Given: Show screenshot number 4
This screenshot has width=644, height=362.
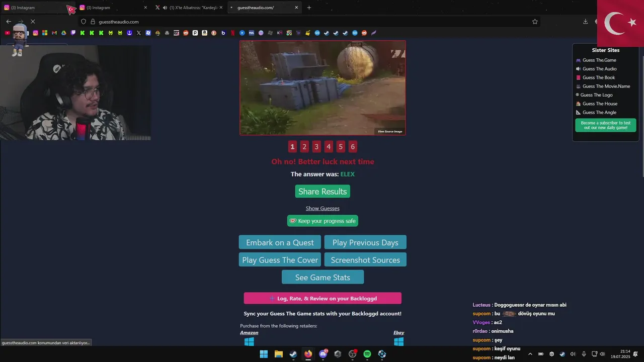Looking at the screenshot, I should [x=329, y=147].
